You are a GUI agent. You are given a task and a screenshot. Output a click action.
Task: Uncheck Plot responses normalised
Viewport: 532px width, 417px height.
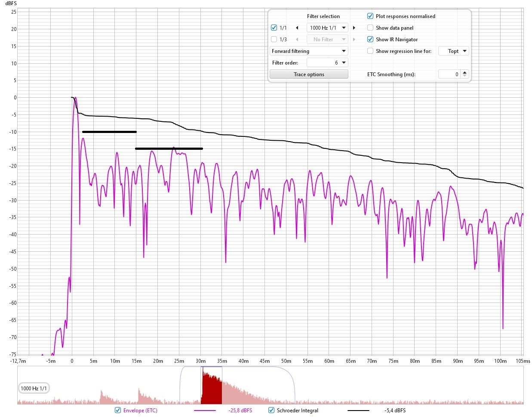point(370,16)
